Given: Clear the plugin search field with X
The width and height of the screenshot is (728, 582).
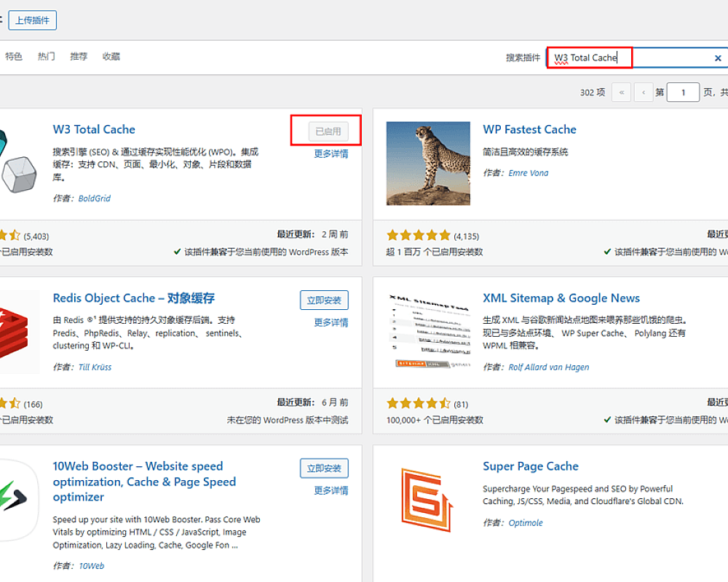Looking at the screenshot, I should 718,58.
